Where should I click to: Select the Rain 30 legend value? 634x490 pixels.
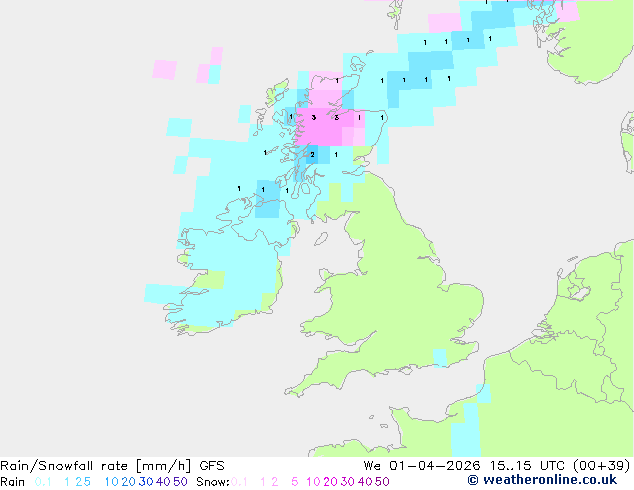point(146,482)
